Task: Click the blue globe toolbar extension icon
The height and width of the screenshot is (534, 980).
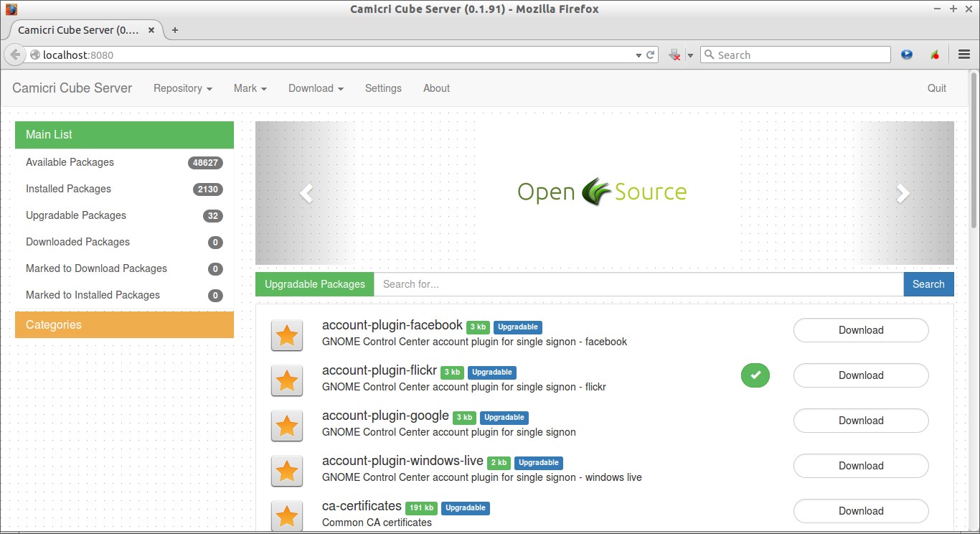Action: pos(907,55)
